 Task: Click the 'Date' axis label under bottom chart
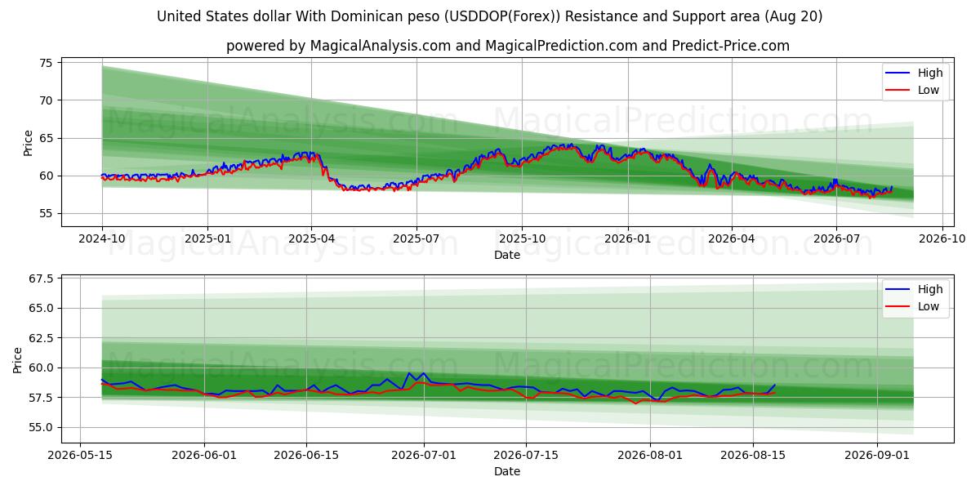point(507,471)
